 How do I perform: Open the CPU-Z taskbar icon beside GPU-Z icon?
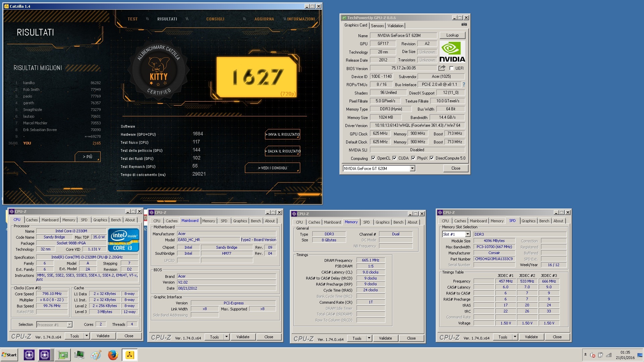pos(45,355)
